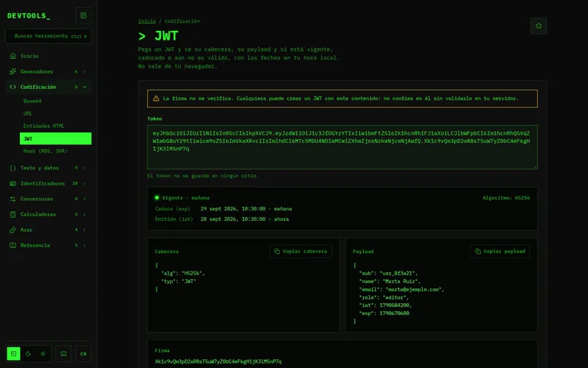Click the Azar label in the sidebar
The width and height of the screenshot is (588, 368).
click(26, 230)
